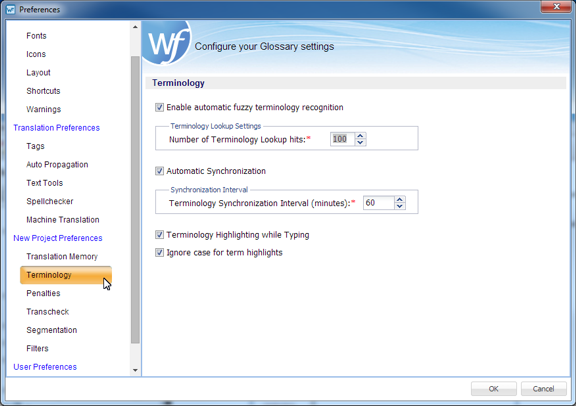Image resolution: width=576 pixels, height=406 pixels.
Task: Click the Terminology Synchronization Interval field
Action: pyautogui.click(x=379, y=203)
